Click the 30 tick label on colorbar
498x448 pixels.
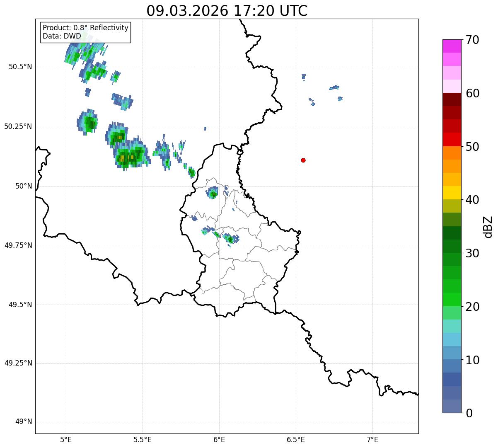pyautogui.click(x=472, y=253)
